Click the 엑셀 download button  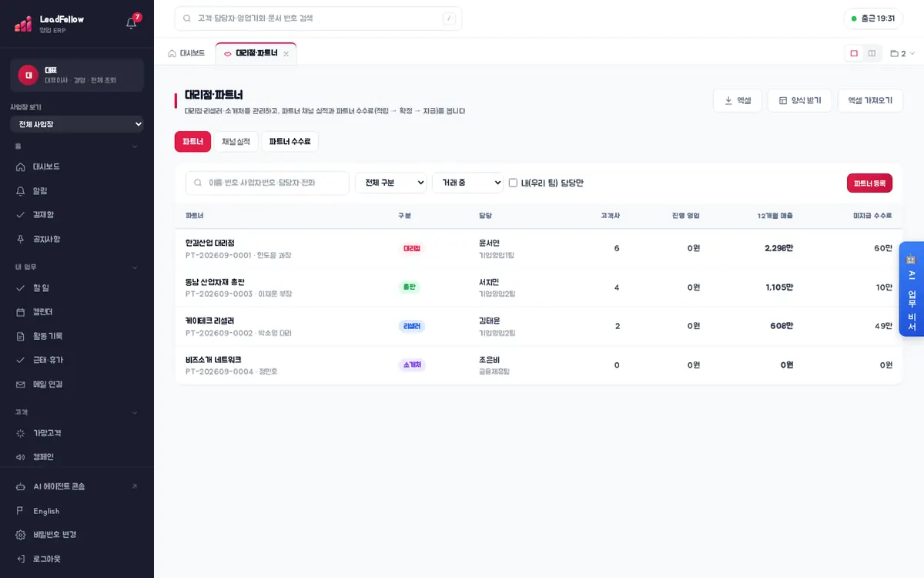738,100
